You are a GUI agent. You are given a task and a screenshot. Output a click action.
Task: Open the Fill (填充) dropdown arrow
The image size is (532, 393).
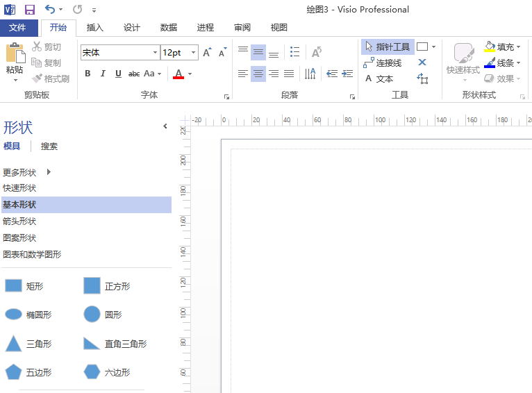click(518, 47)
